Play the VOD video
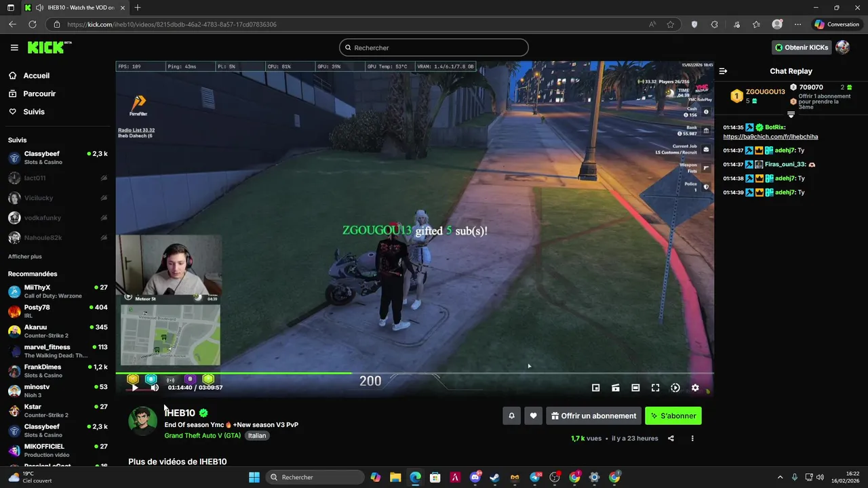Screen dimensions: 868x488 (x=134, y=388)
